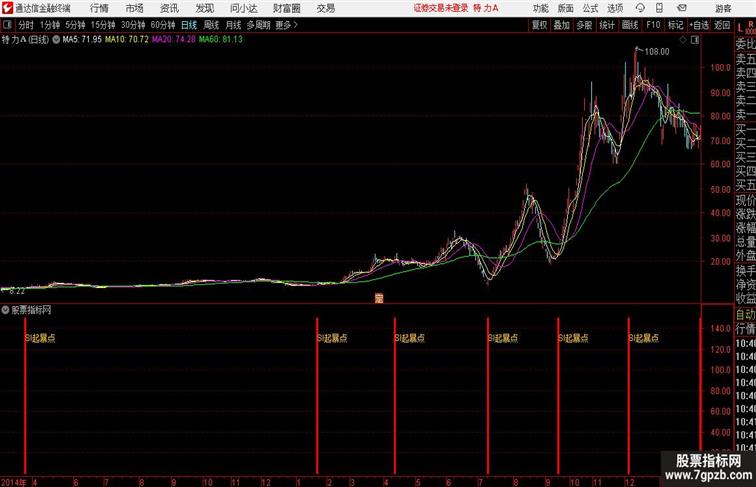Screen dimensions: 756x487
Task: Click the 100.00 price axis label
Action: tap(720, 68)
